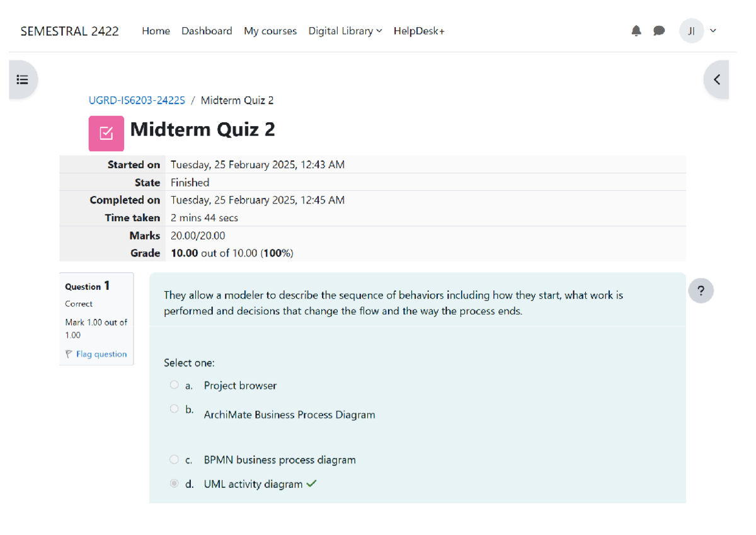Select option d. UML activity diagram radio
The image size is (756, 535).
(x=174, y=484)
